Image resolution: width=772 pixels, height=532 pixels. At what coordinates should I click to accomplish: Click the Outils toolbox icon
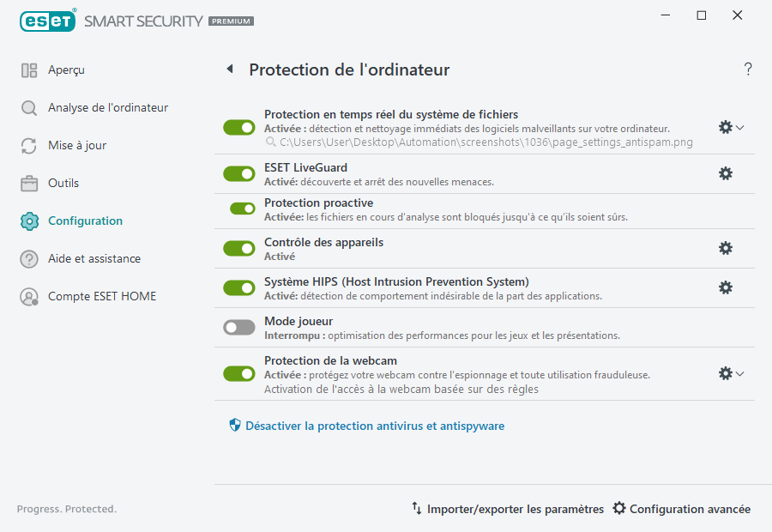pyautogui.click(x=28, y=183)
